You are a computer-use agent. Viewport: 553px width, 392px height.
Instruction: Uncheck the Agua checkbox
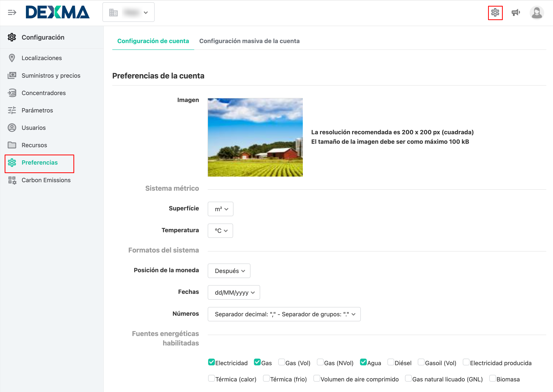(363, 362)
